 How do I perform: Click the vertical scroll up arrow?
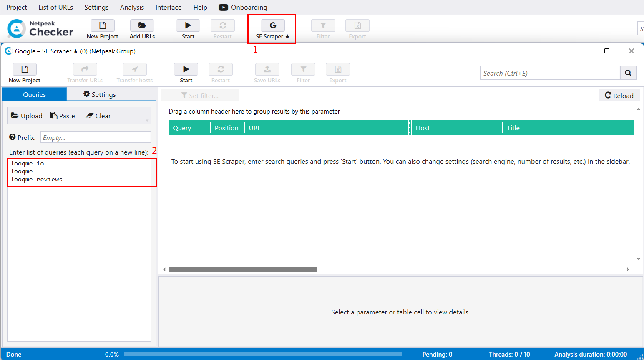(638, 109)
